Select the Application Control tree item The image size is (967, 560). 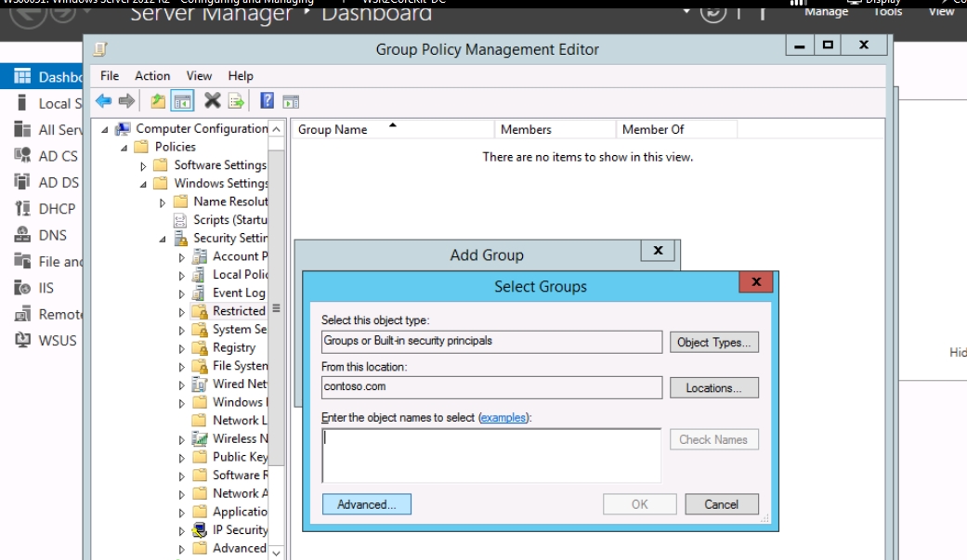pos(240,512)
